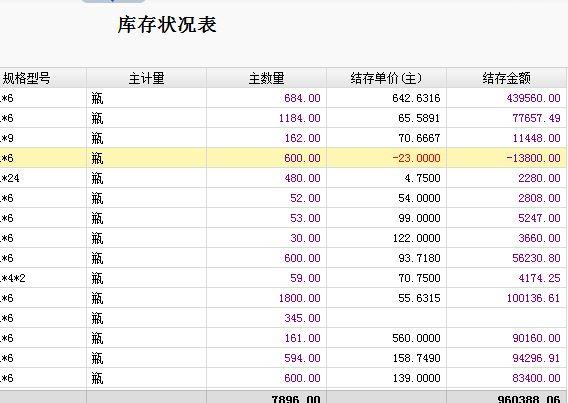Click quantity 53.00
Viewport: 568px width, 403px height.
(266, 218)
